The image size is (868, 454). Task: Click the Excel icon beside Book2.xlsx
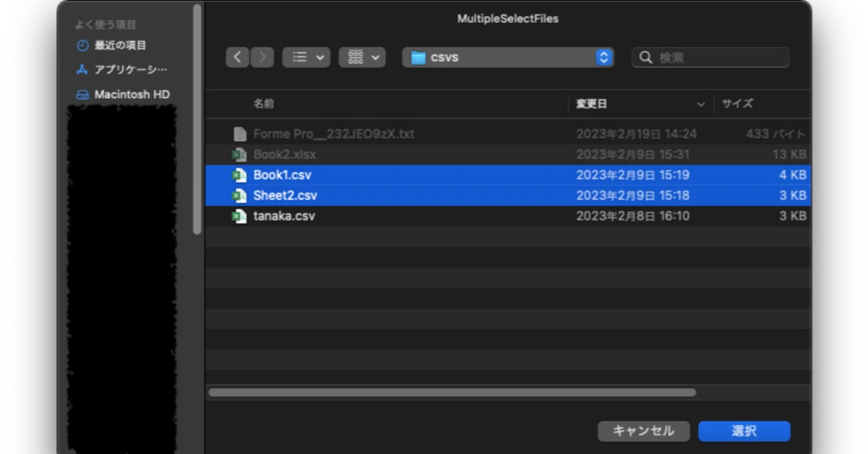tap(239, 154)
